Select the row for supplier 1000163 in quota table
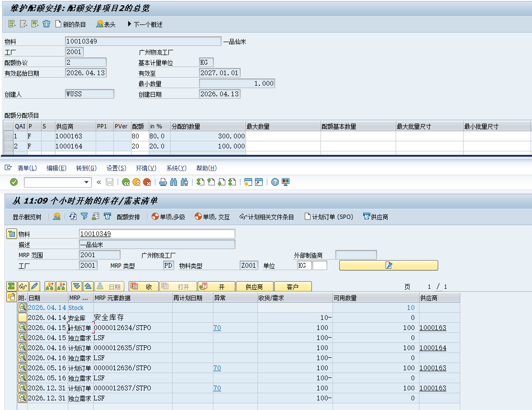 click(9, 136)
